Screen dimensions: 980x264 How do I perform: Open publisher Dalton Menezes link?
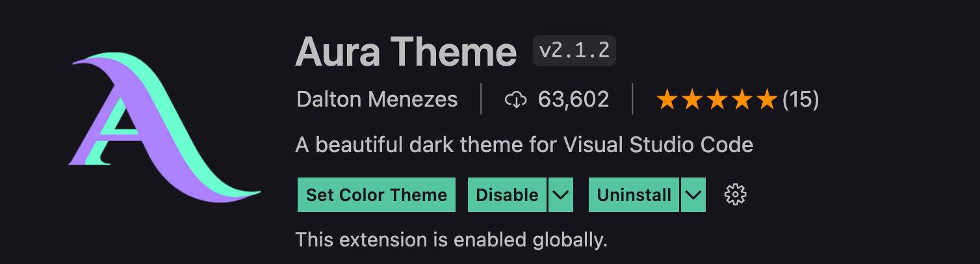pos(377,99)
